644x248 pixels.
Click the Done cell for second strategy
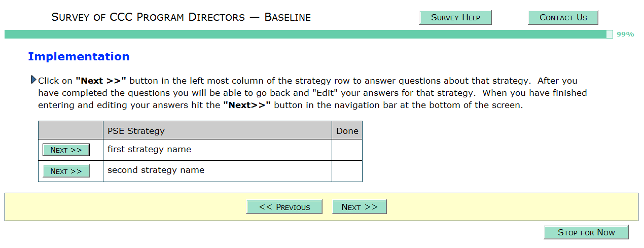coord(347,171)
